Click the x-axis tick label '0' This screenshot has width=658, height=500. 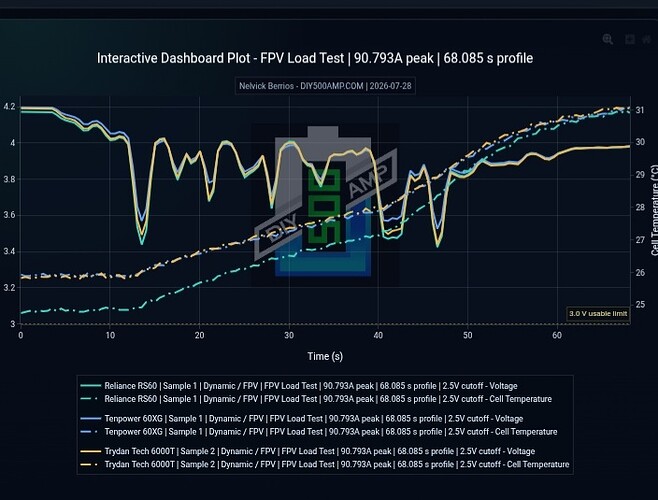pos(21,335)
